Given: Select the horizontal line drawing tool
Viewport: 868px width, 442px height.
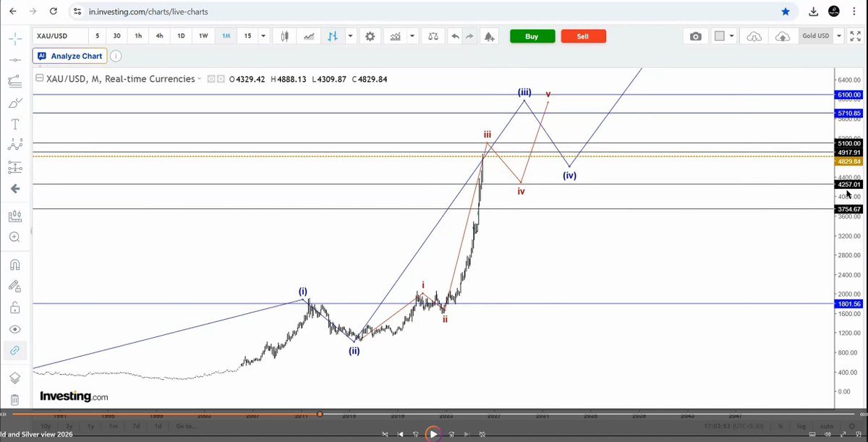Looking at the screenshot, I should [14, 59].
